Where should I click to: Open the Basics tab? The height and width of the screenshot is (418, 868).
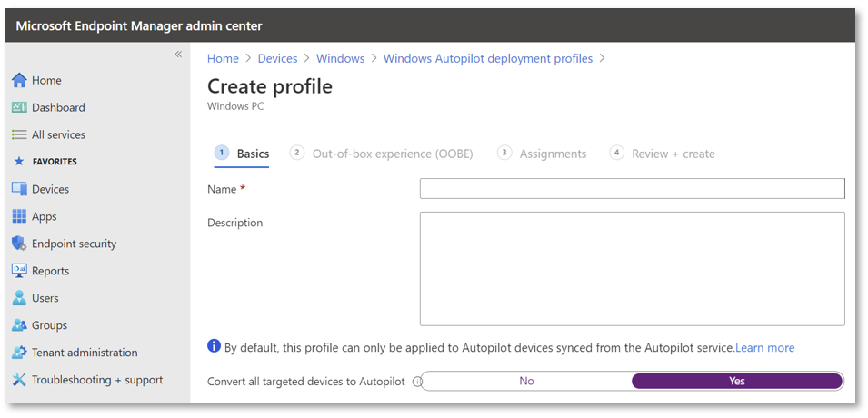pyautogui.click(x=242, y=154)
